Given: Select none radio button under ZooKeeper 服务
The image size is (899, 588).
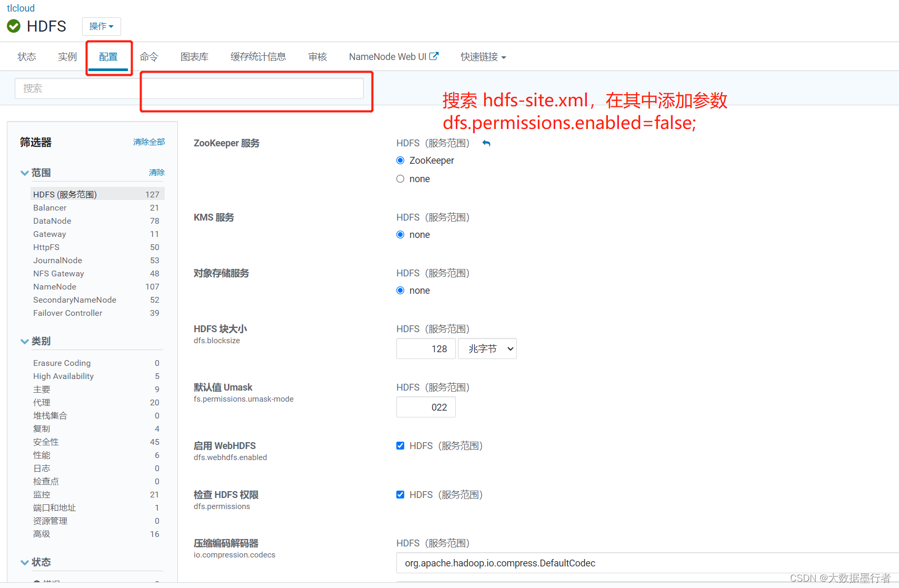Looking at the screenshot, I should (400, 178).
